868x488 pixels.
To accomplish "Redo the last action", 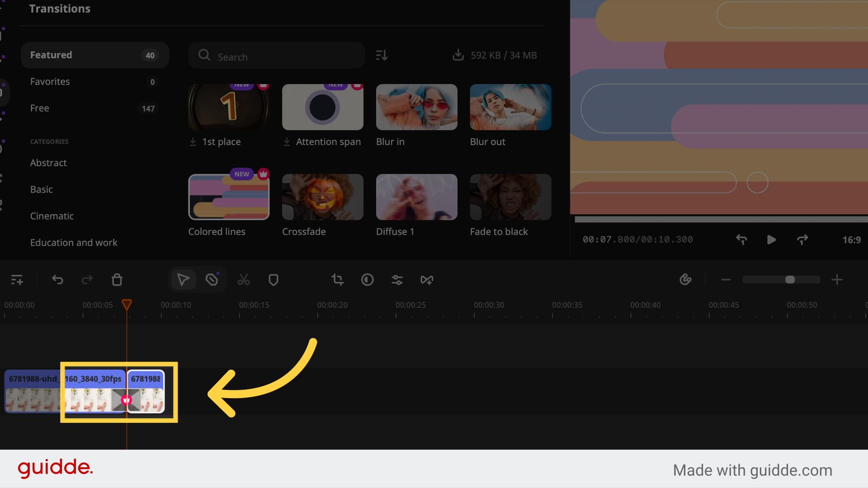I will (87, 280).
